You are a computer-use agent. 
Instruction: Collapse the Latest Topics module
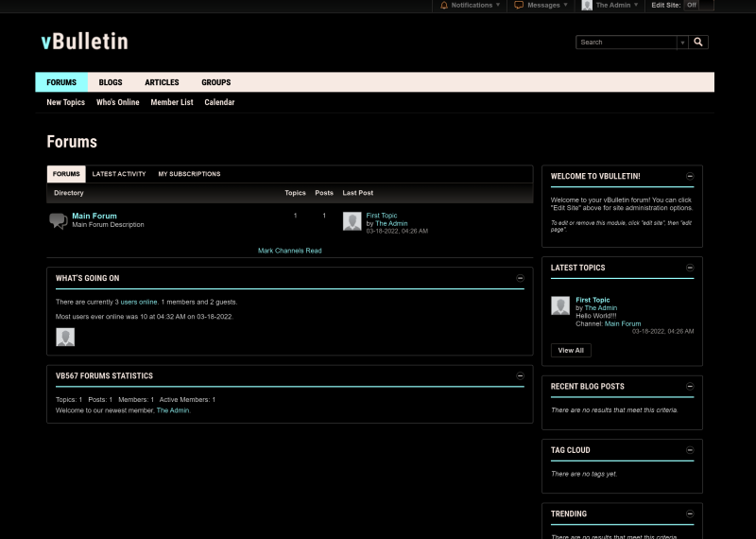(x=690, y=268)
